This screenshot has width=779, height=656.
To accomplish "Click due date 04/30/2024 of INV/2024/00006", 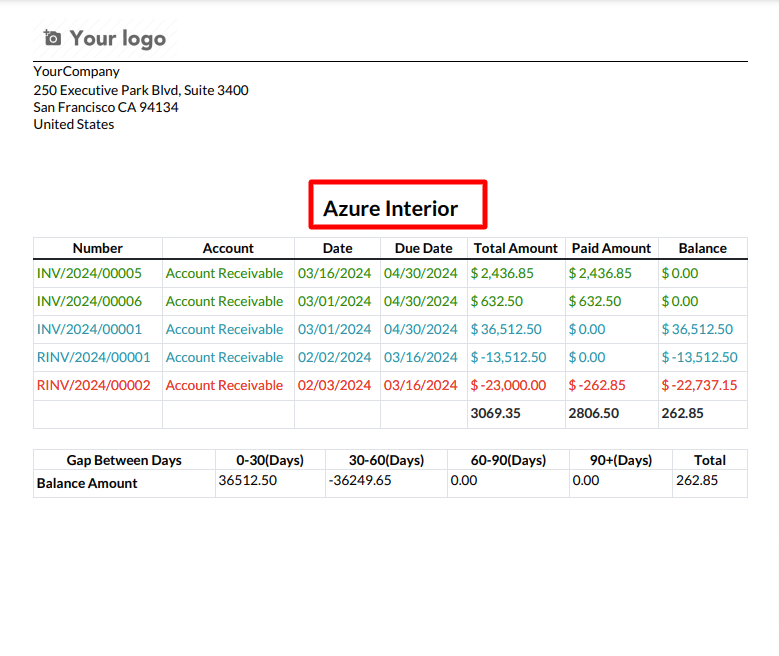I will point(420,301).
